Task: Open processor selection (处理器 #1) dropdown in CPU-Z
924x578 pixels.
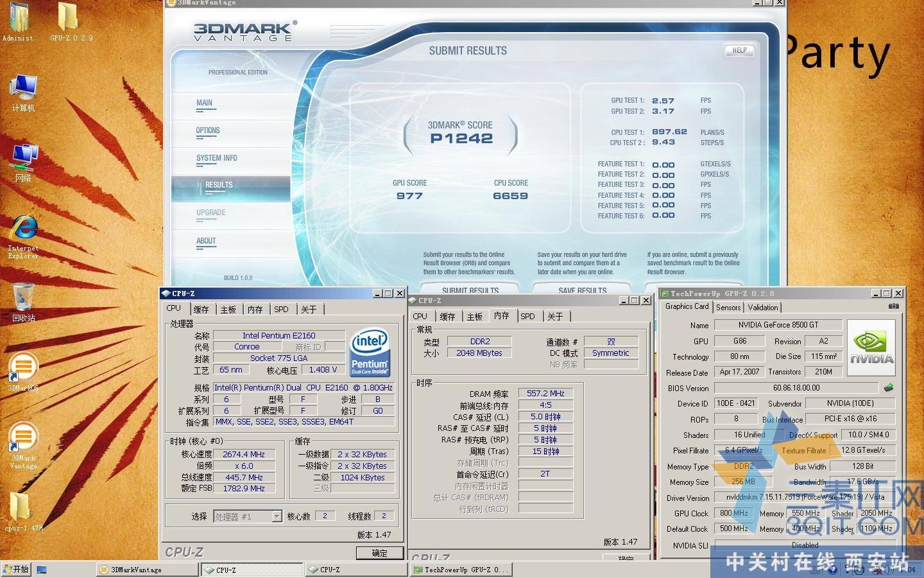Action: coord(248,516)
